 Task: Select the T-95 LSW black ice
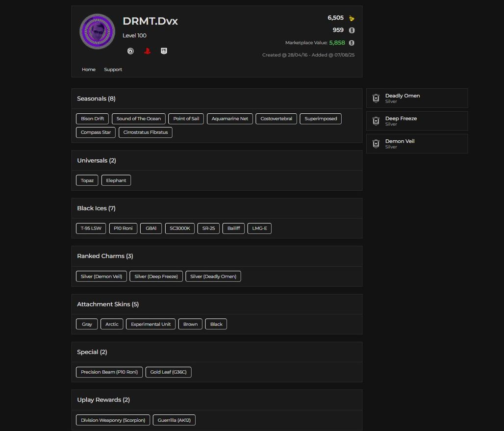tap(91, 228)
